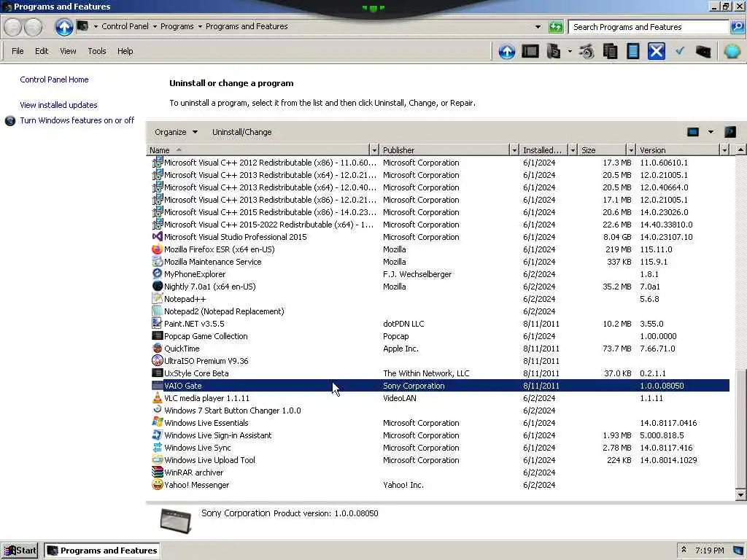Click the Start button
The height and width of the screenshot is (560, 747).
[x=20, y=551]
